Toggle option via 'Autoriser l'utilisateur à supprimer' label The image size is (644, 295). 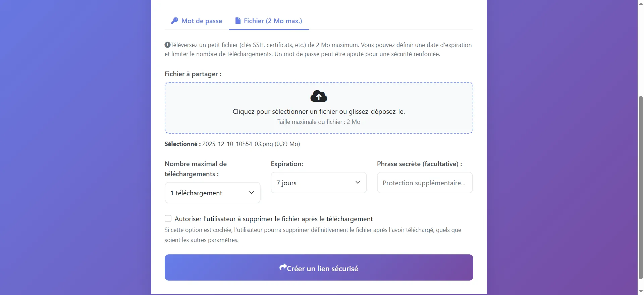point(273,219)
